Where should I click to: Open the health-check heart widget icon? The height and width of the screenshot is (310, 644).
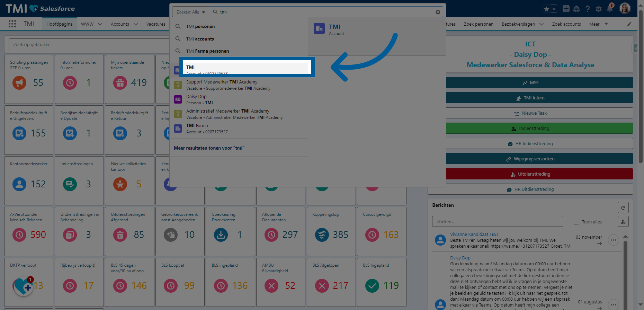(23, 286)
